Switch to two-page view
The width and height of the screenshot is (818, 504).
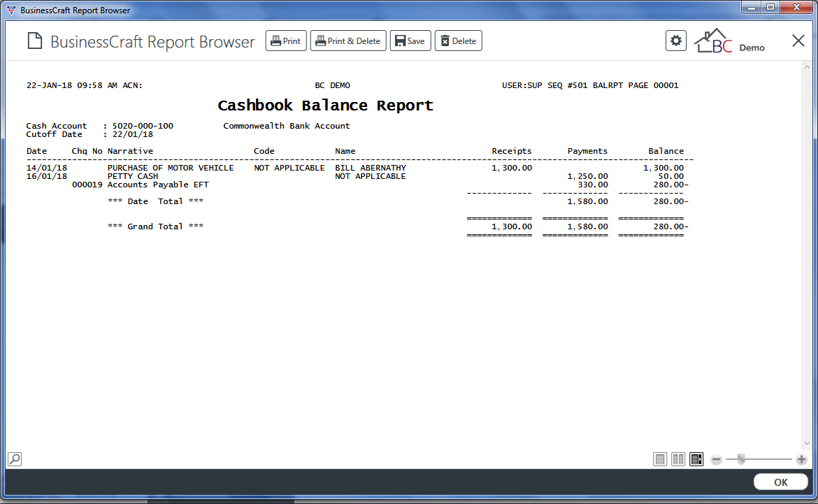(x=678, y=459)
